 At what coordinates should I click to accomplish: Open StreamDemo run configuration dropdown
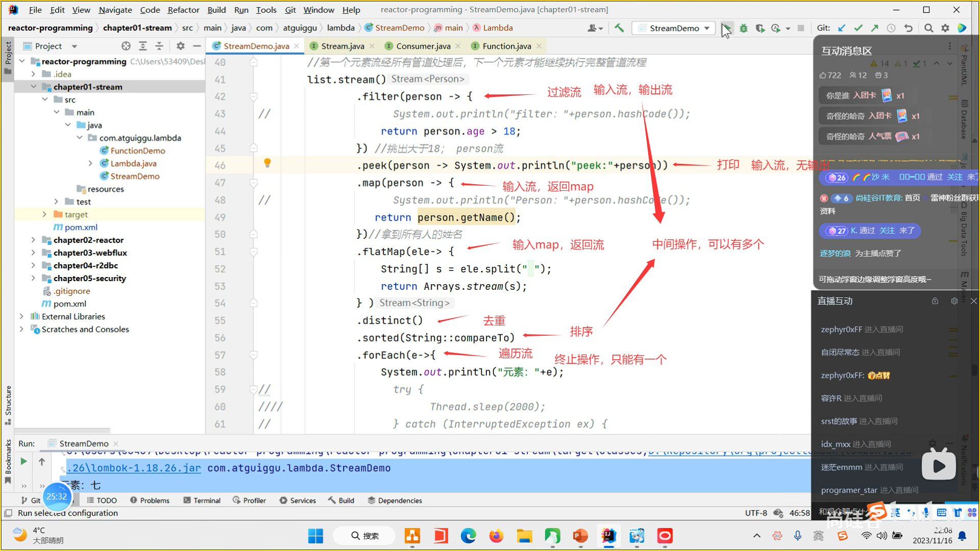tap(674, 28)
